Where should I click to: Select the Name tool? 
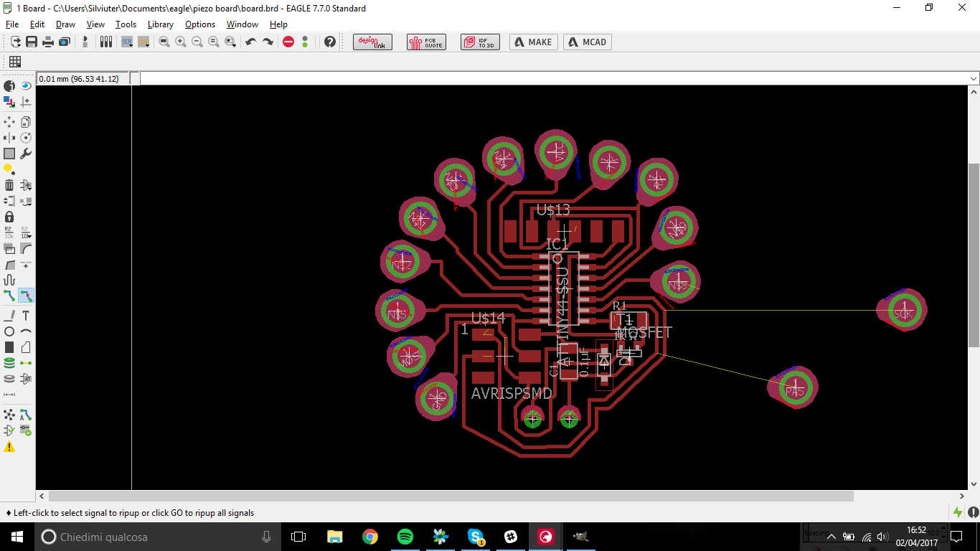click(9, 232)
